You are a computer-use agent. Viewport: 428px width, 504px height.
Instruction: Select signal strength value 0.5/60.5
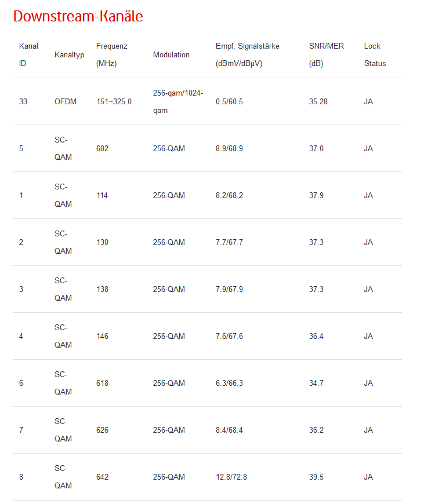(229, 101)
